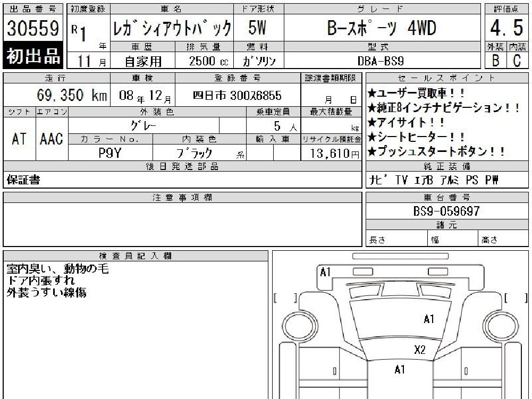Select the 初出品 label
The width and height of the screenshot is (532, 399).
[33, 56]
